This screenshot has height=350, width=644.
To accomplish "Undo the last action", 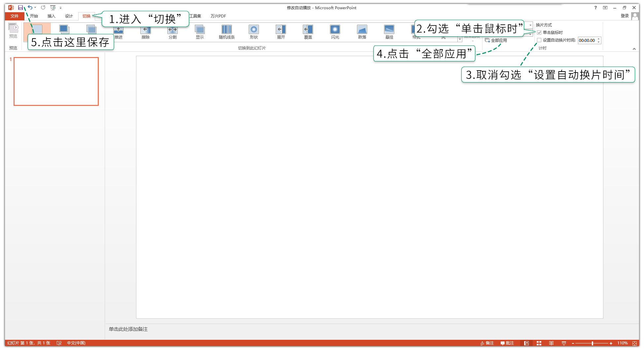I will [30, 8].
